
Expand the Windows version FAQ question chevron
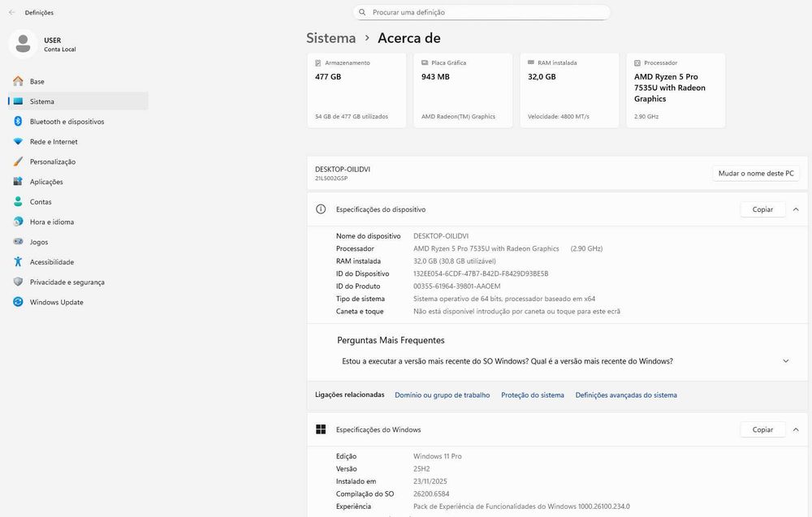[x=785, y=361]
